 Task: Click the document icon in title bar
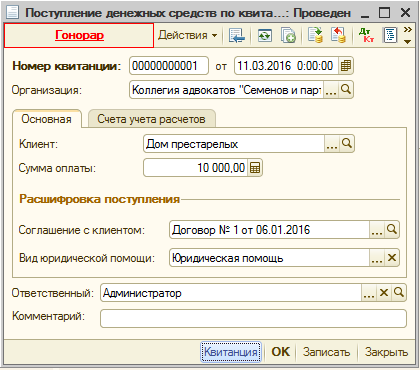click(x=13, y=13)
